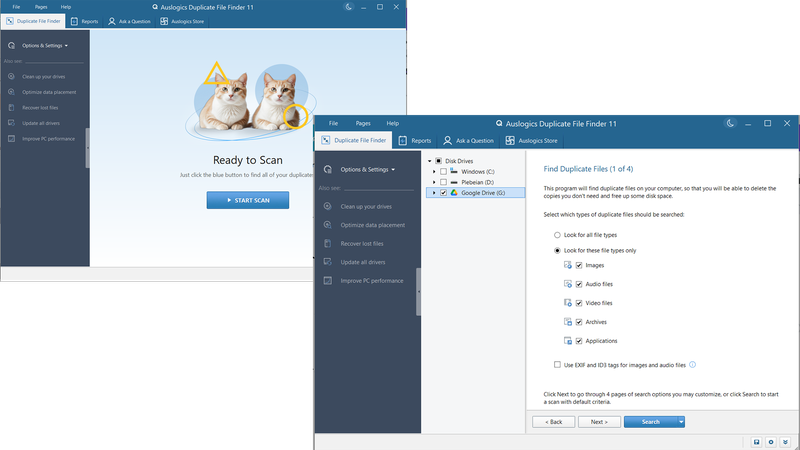Open the Pages menu in back window
Viewport: 800px width, 450px height.
click(41, 7)
